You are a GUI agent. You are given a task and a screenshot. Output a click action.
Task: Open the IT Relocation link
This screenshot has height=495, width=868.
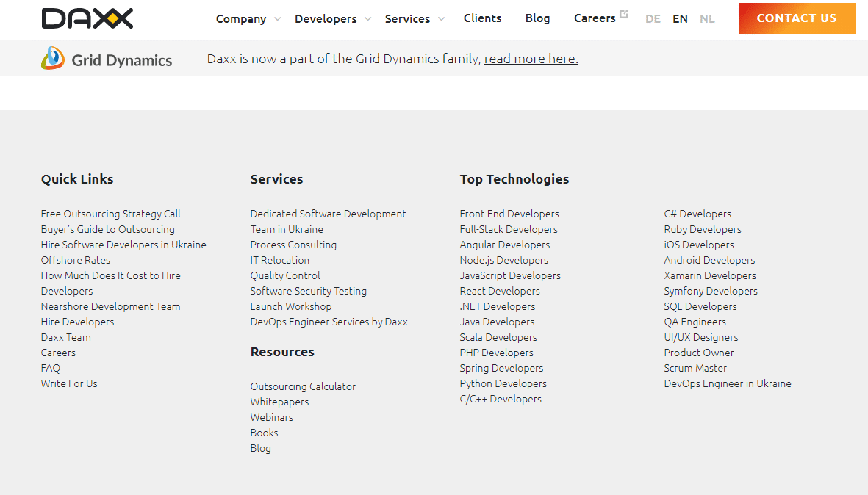point(279,260)
